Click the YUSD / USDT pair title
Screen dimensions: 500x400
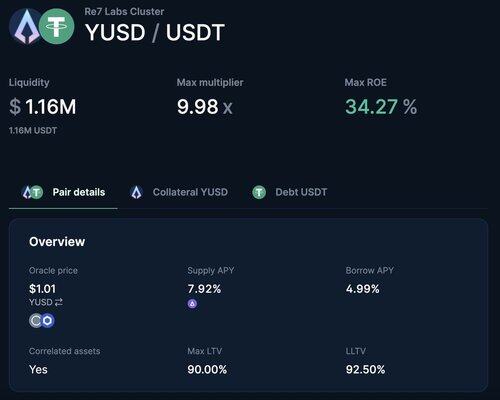pyautogui.click(x=155, y=33)
